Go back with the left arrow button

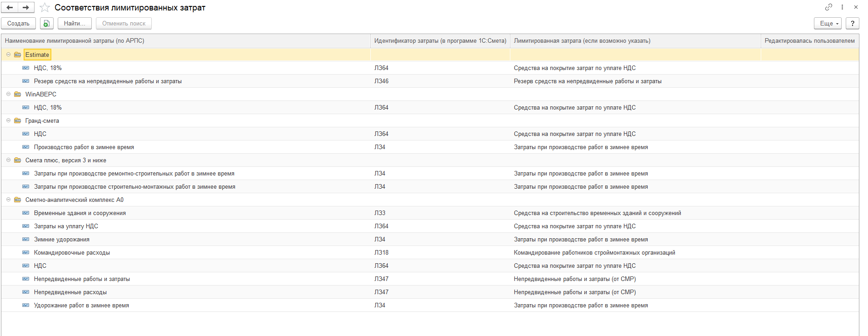click(x=10, y=7)
